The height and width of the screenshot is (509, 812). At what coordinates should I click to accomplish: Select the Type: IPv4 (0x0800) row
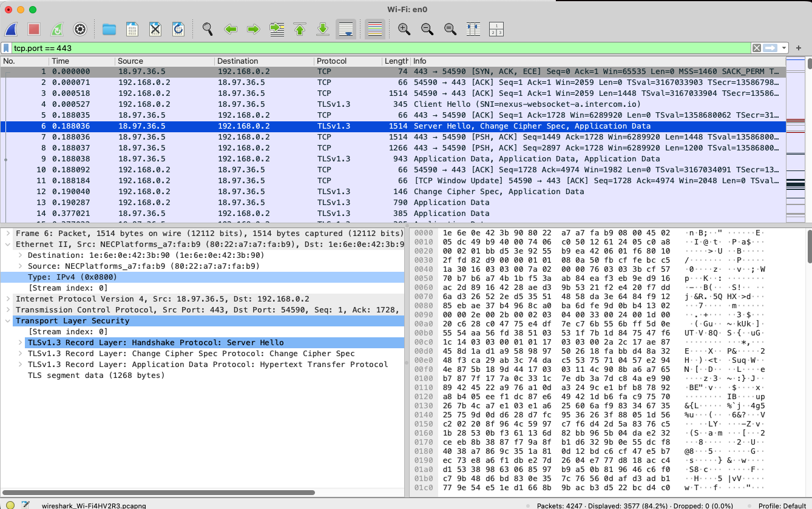click(x=203, y=277)
